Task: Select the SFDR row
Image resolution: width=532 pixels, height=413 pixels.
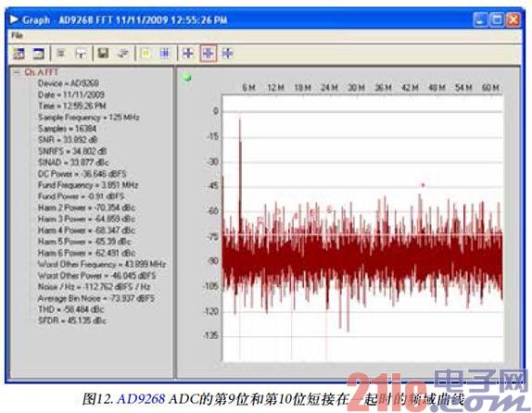Action: coord(72,320)
